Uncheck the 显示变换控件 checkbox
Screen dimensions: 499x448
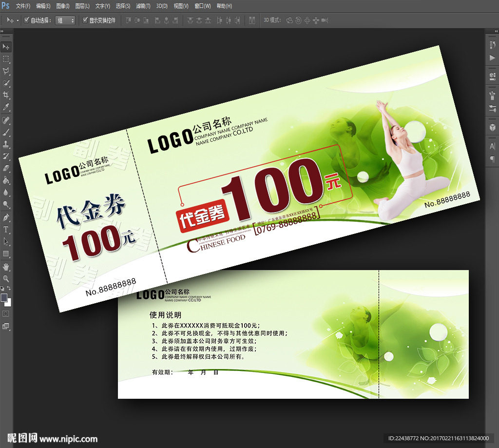click(85, 20)
